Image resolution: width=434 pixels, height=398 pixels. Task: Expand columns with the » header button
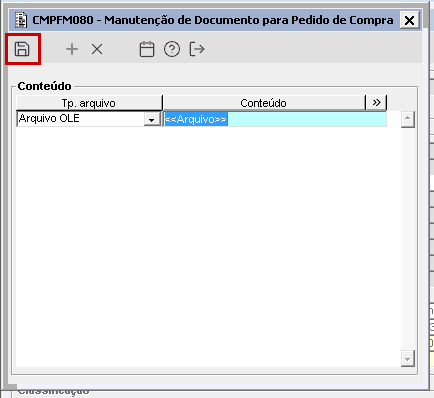[376, 103]
